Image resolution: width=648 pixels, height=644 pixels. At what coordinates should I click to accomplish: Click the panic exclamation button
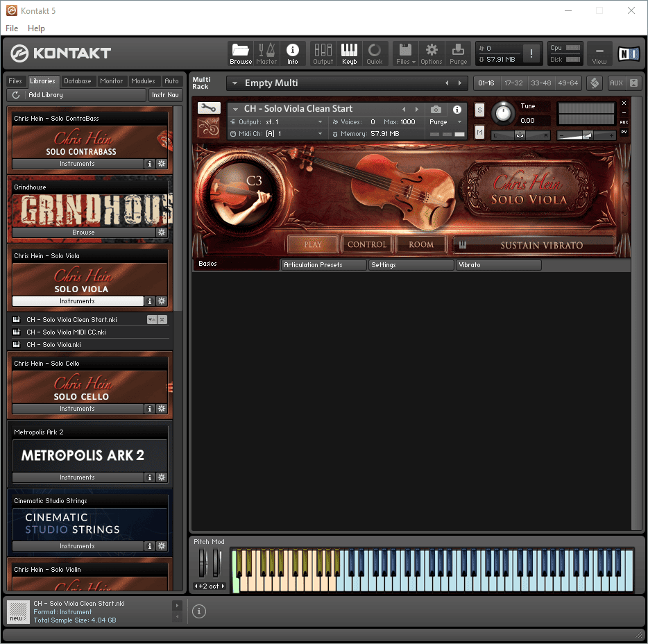[531, 53]
